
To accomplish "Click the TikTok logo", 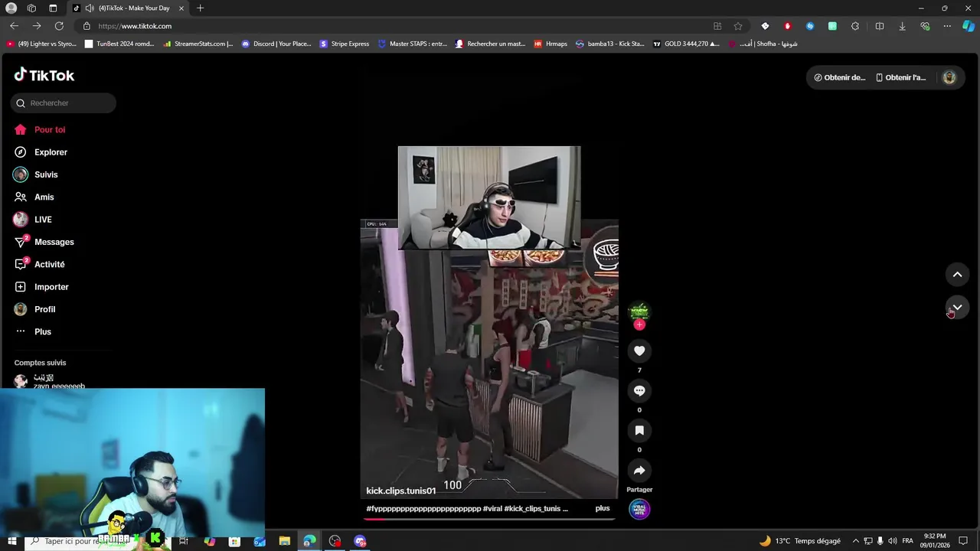I will [44, 75].
